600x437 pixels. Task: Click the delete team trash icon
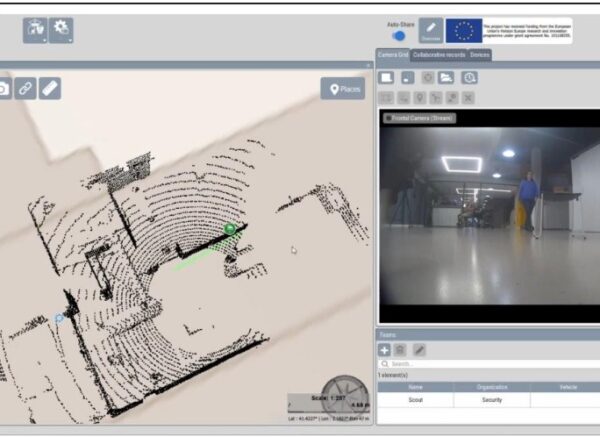click(x=400, y=349)
